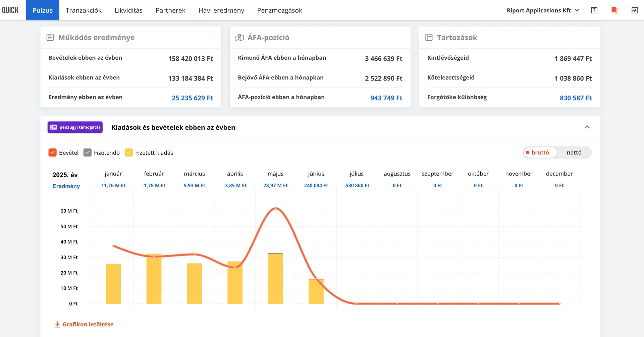Select the bruttó option
Viewport: 644px width, 337px height.
[540, 152]
